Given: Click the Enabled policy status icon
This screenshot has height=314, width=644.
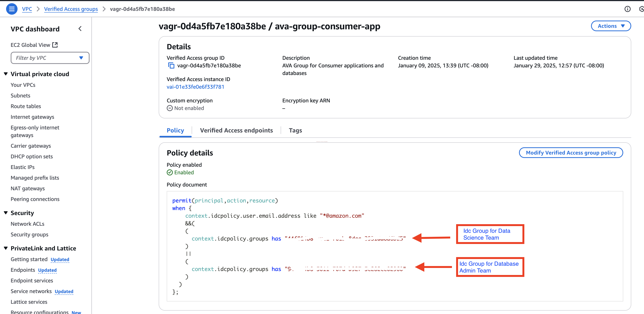Looking at the screenshot, I should coord(170,172).
